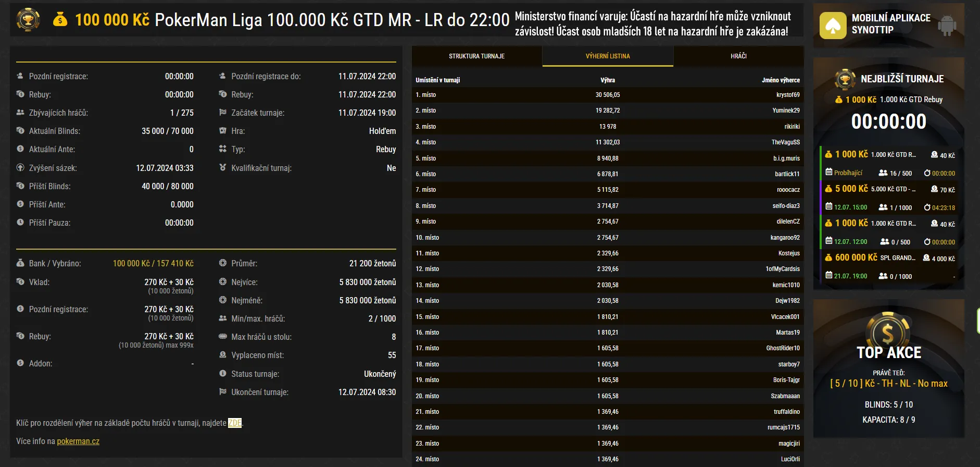Click the players icon beside Min/max. hráčů

coord(223,318)
